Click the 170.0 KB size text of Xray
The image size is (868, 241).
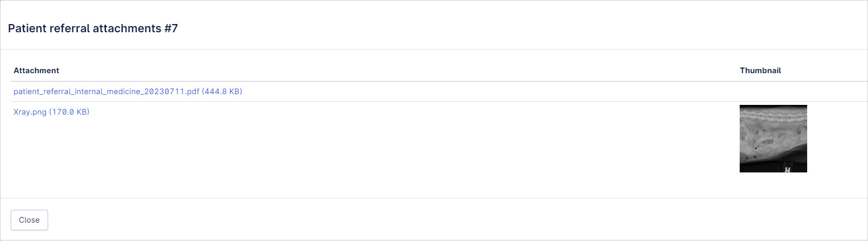[x=69, y=112]
